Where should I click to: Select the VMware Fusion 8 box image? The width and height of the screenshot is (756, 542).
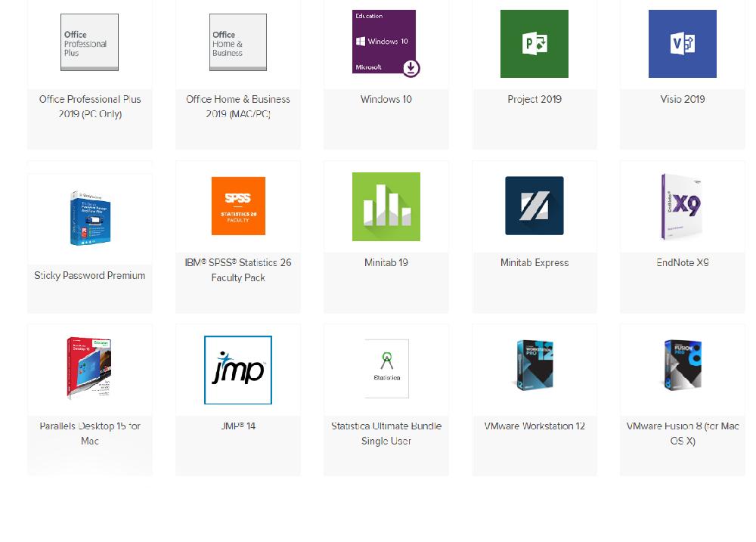pyautogui.click(x=683, y=365)
